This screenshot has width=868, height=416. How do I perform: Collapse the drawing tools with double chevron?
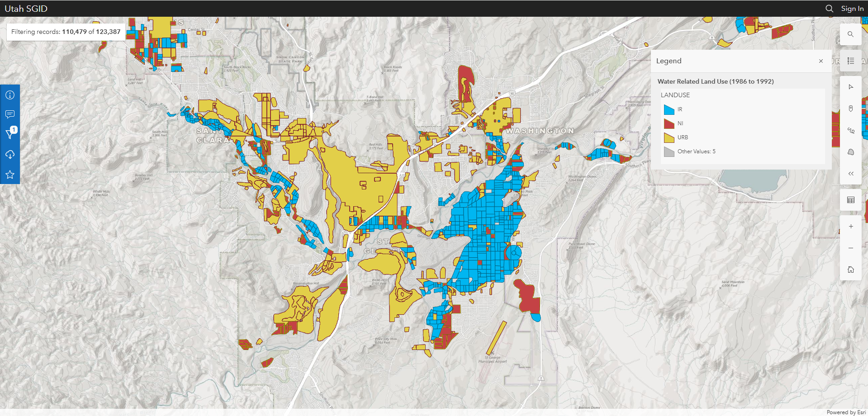(x=850, y=174)
